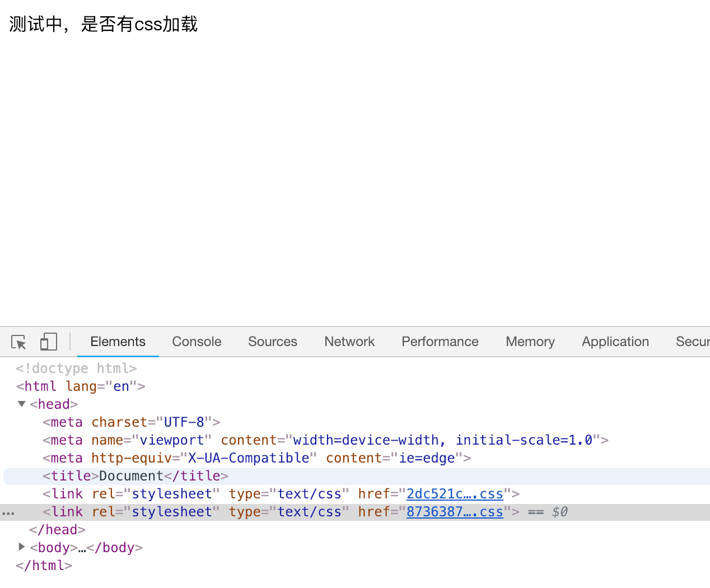The width and height of the screenshot is (710, 588).
Task: Click the "viewport" name attribute value
Action: pyautogui.click(x=172, y=440)
